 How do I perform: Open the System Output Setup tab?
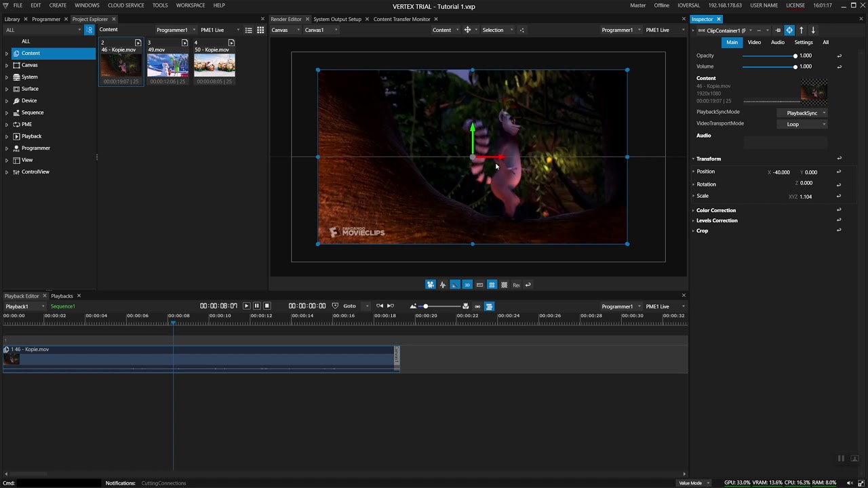(337, 19)
